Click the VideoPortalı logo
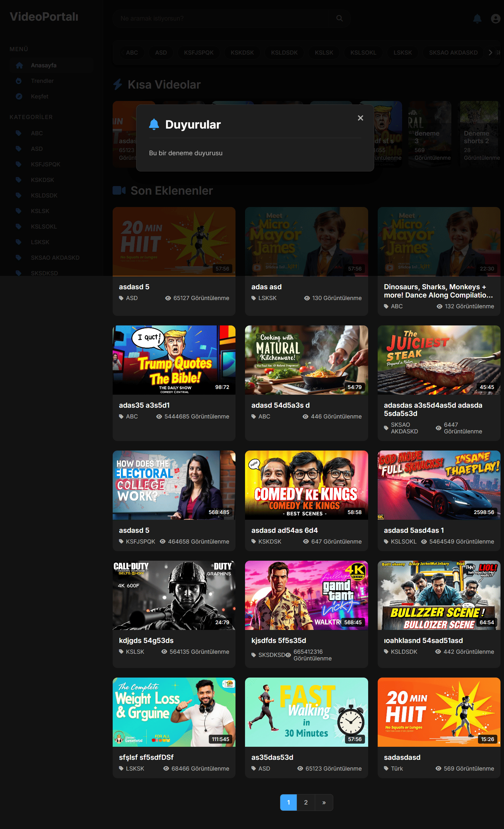This screenshot has width=504, height=829. point(44,17)
